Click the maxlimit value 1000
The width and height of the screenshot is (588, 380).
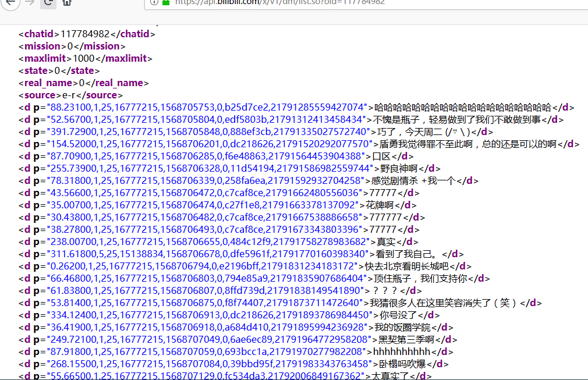(x=84, y=58)
